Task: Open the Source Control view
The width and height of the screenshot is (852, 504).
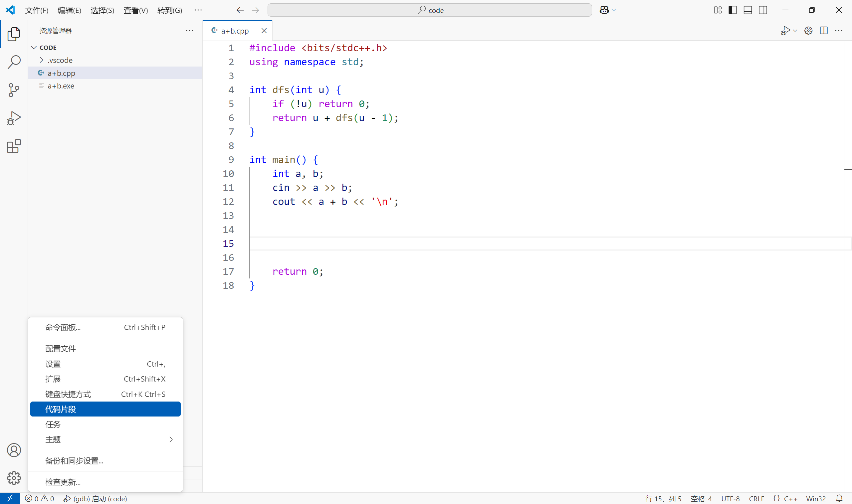Action: (x=14, y=90)
